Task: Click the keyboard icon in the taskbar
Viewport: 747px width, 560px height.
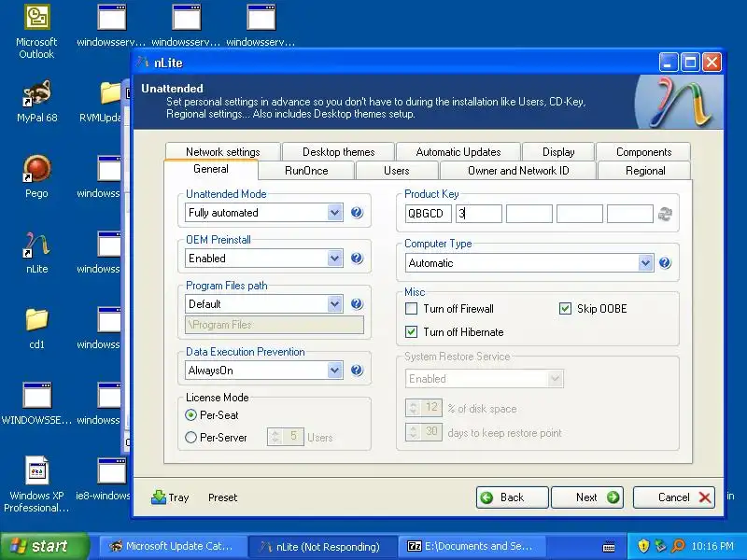Action: pyautogui.click(x=609, y=547)
